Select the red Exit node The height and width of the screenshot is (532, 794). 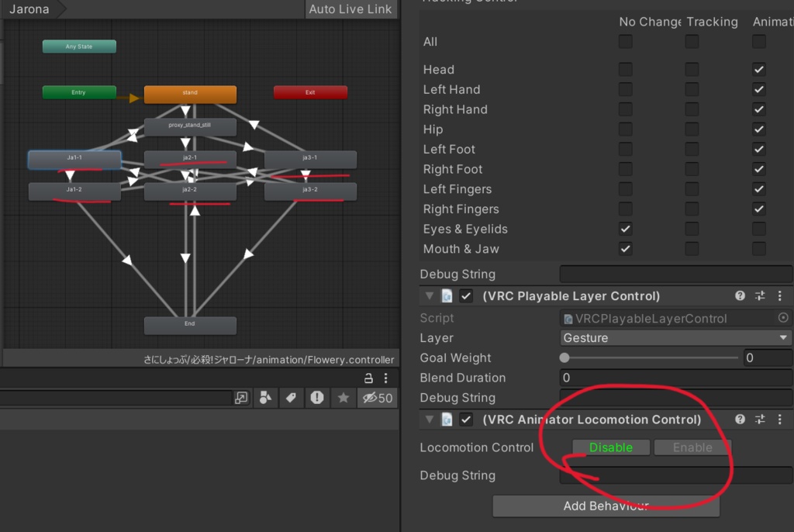point(310,92)
